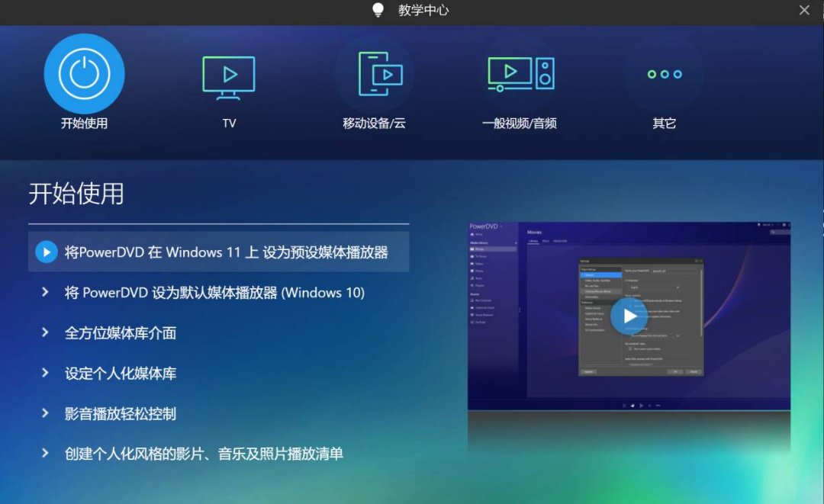Screen dimensions: 824x504
Task: Click blue play icon beside Windows 11 tutorial
Action: 47,252
